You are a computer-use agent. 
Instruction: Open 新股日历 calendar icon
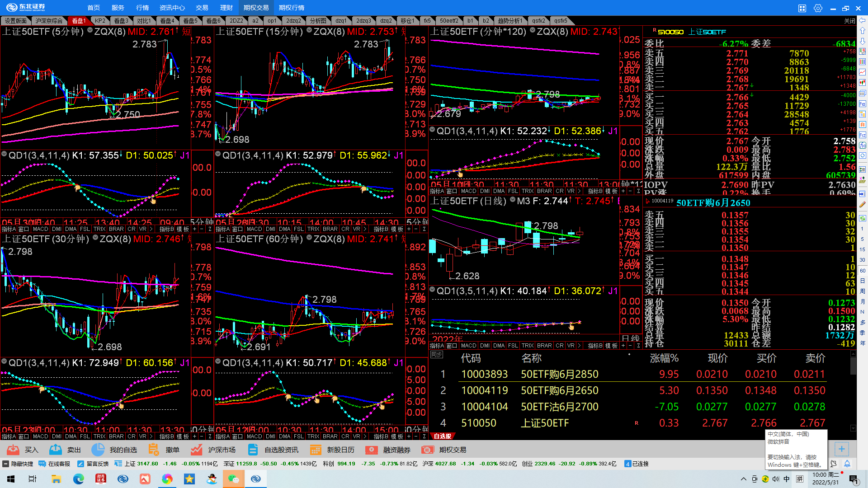316,450
